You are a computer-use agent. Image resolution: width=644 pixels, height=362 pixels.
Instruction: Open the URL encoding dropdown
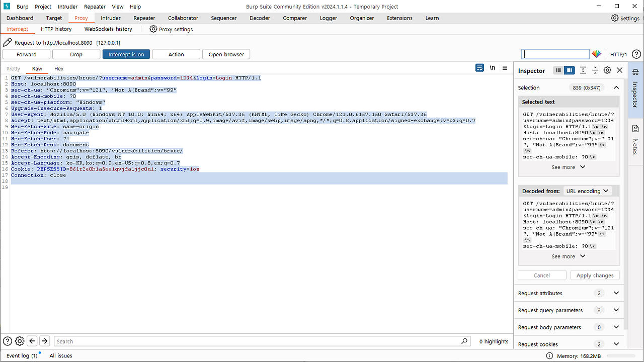(587, 191)
